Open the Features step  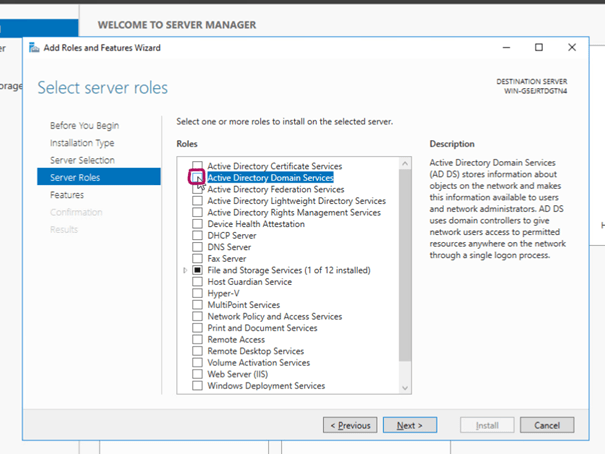coord(67,195)
